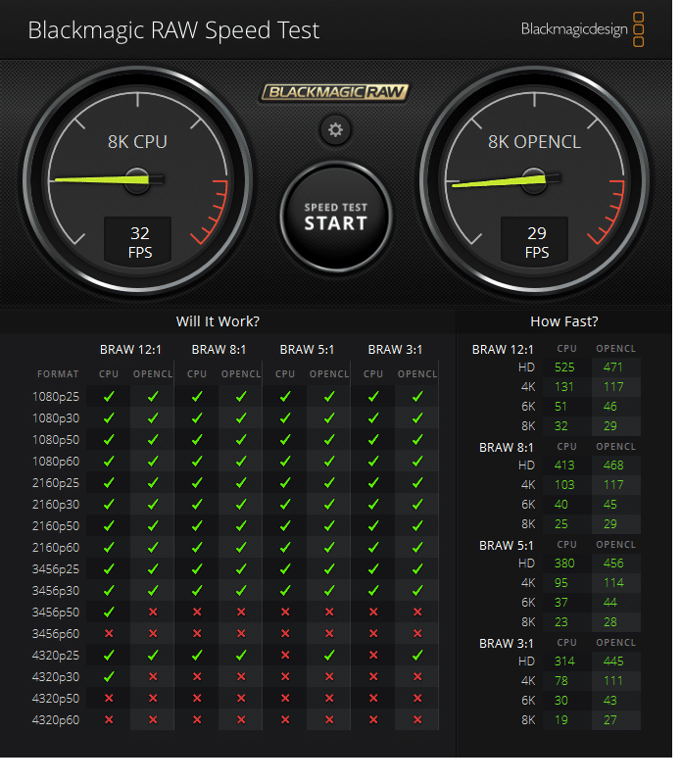
Task: Click the BRAW 5:1 6K CPU value 37
Action: pos(561,603)
